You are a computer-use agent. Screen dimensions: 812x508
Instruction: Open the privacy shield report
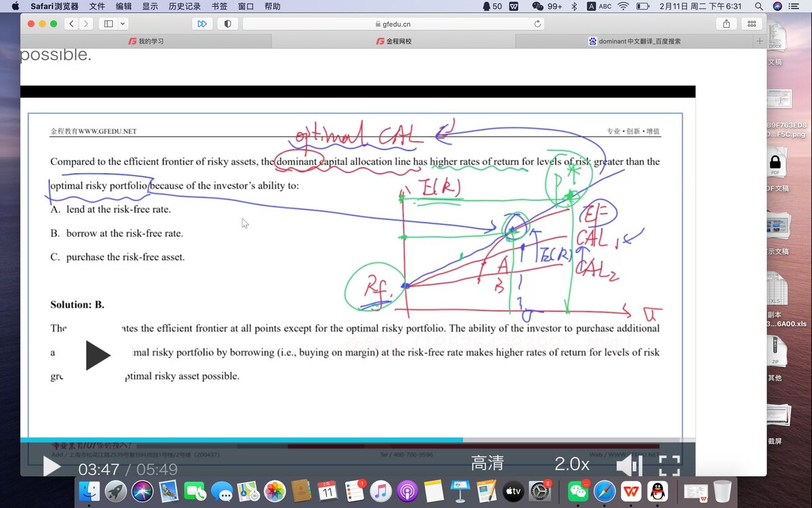pos(227,24)
